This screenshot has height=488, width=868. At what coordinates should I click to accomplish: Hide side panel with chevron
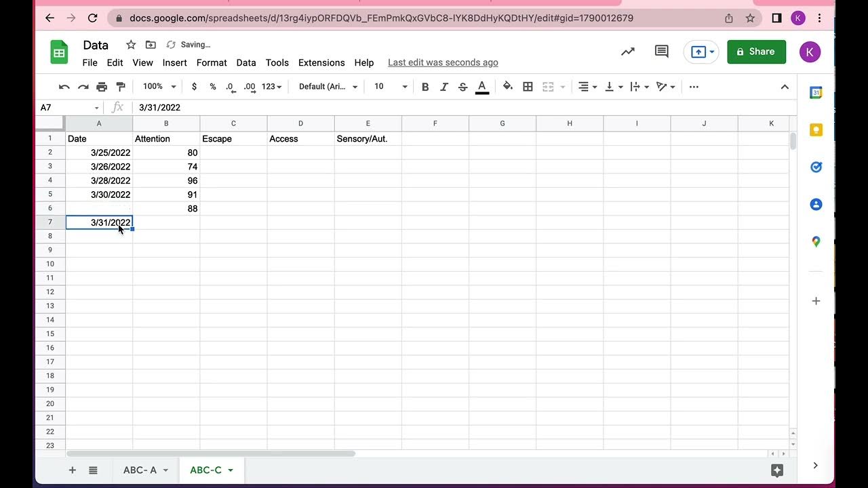815,465
